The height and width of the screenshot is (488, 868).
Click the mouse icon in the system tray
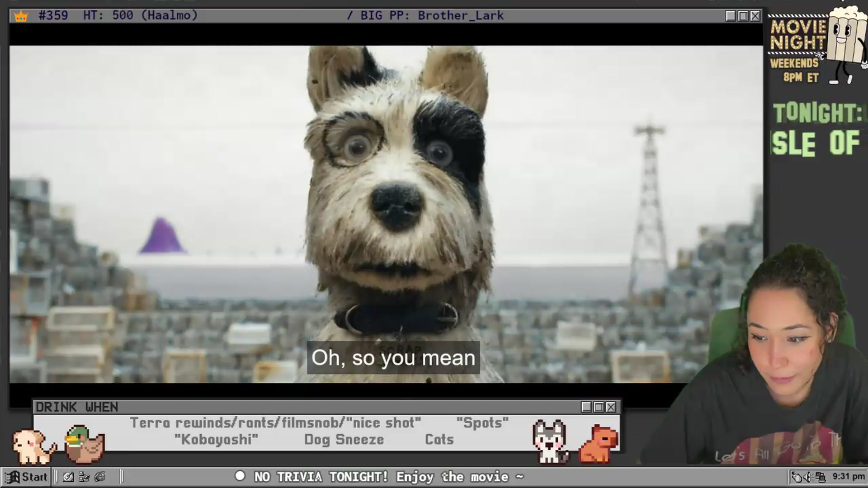coord(797,477)
